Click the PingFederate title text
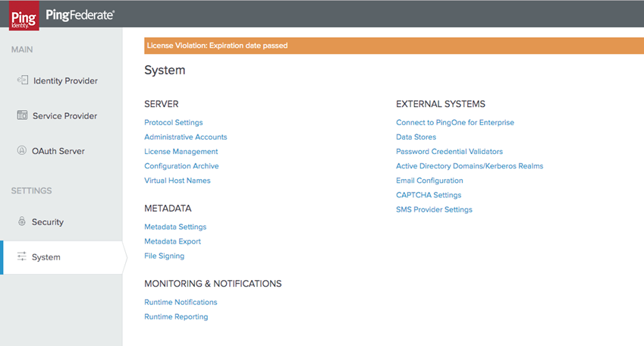 [80, 15]
